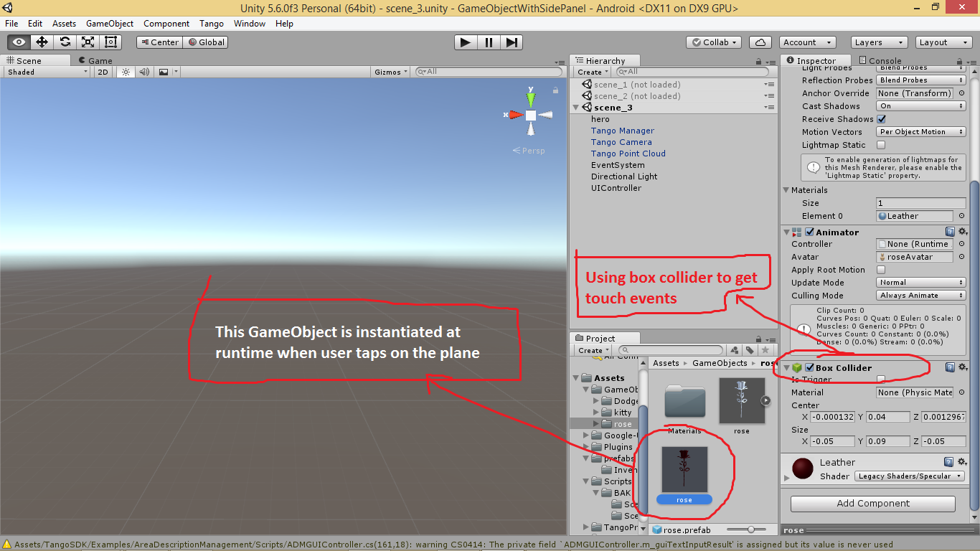
Task: Open Animator component help book icon
Action: point(950,232)
